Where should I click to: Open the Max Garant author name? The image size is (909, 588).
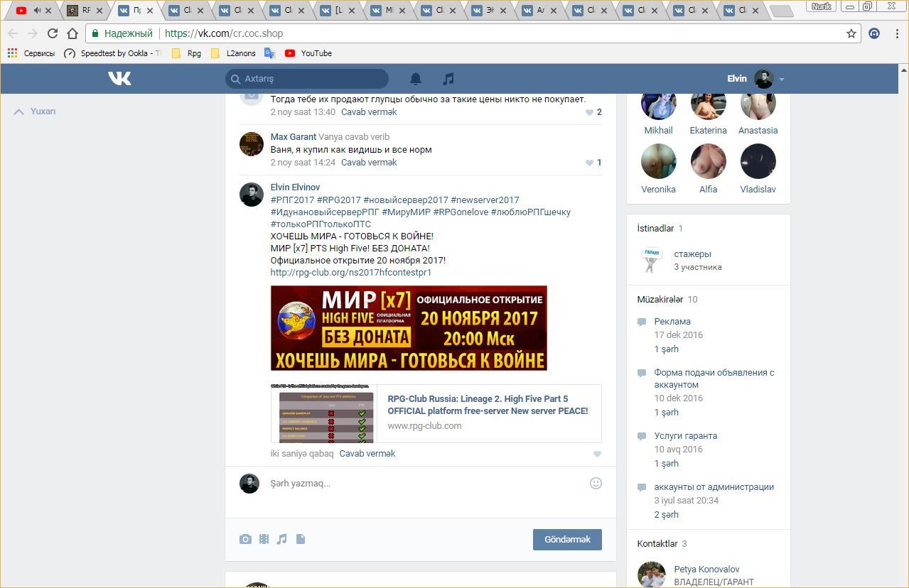(293, 137)
